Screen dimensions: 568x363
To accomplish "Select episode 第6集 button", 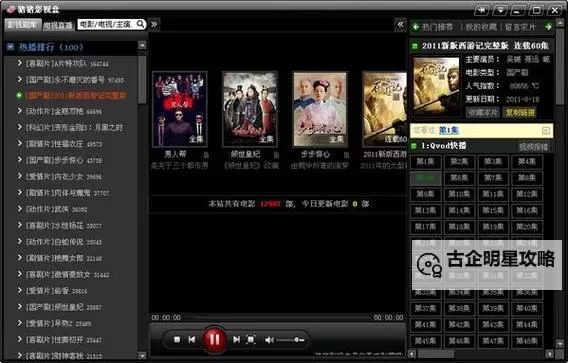I will [x=459, y=178].
